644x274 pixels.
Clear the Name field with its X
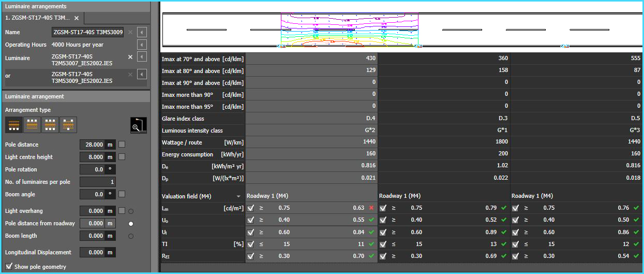tap(130, 32)
